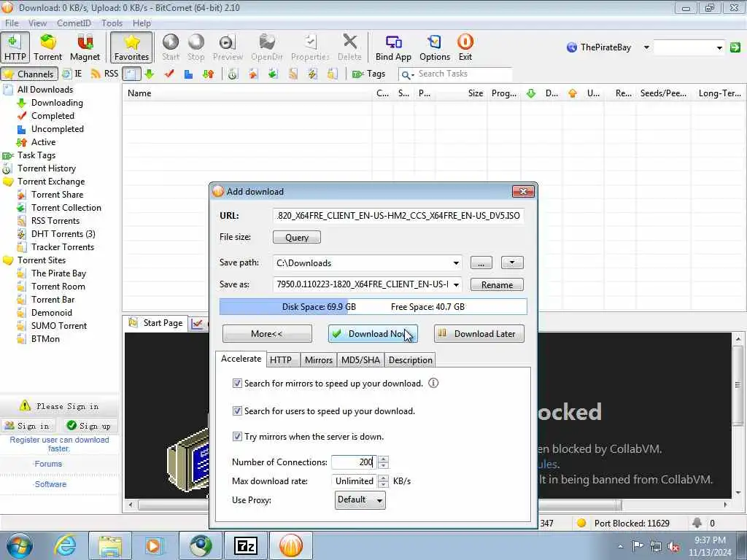Screen dimensions: 747x560
Task: Click the Rename button
Action: click(x=497, y=285)
